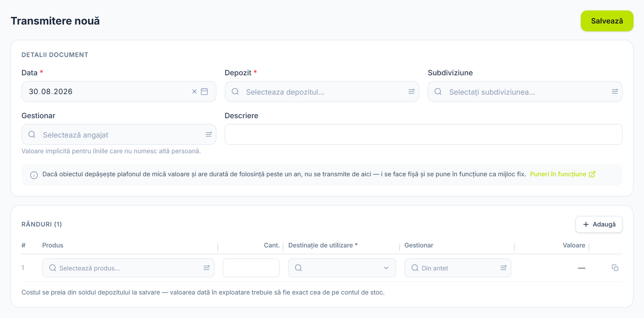Click the Destinație de utilizare column header
644x318 pixels.
click(323, 245)
